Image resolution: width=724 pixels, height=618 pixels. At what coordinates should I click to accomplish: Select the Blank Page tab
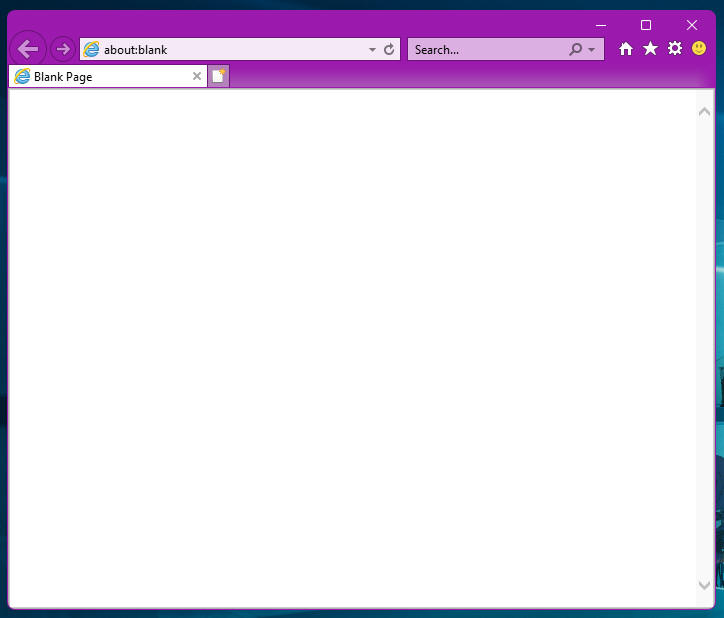click(x=100, y=76)
